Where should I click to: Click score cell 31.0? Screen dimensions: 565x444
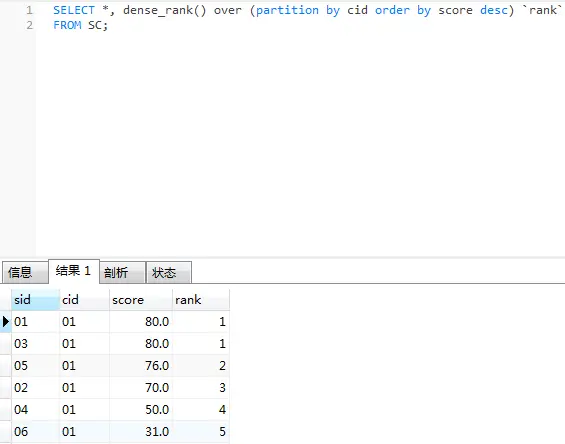[x=141, y=431]
